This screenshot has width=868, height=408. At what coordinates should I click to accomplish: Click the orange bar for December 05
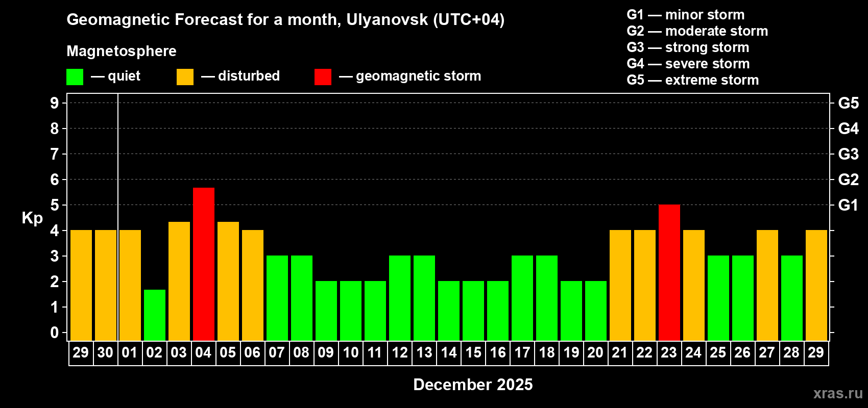tap(228, 281)
